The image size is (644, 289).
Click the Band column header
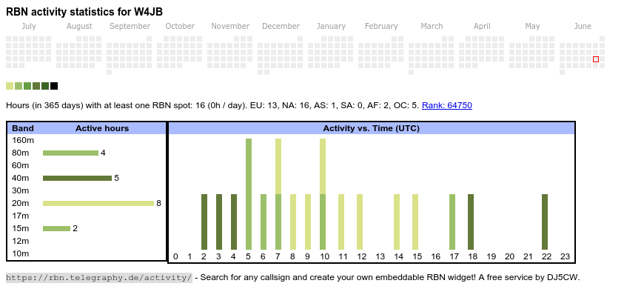coord(23,128)
